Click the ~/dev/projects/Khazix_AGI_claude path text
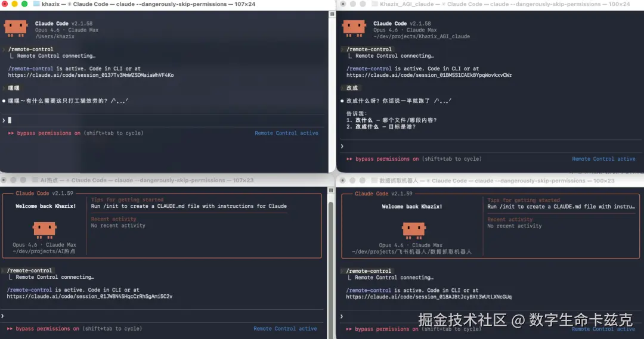This screenshot has height=339, width=644. pos(422,36)
